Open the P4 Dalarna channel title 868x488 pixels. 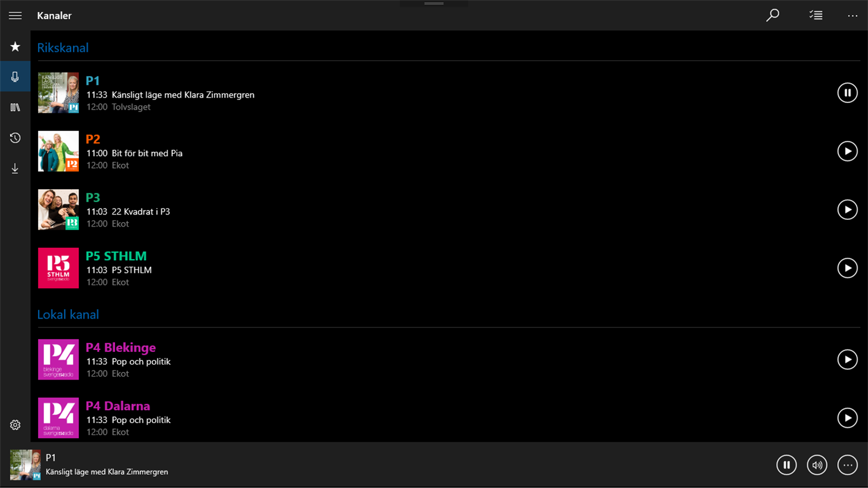[x=118, y=406]
